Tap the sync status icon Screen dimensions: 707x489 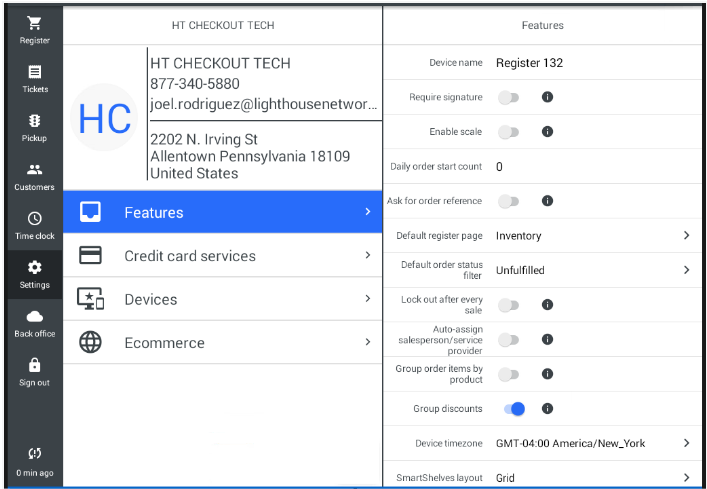pos(34,453)
